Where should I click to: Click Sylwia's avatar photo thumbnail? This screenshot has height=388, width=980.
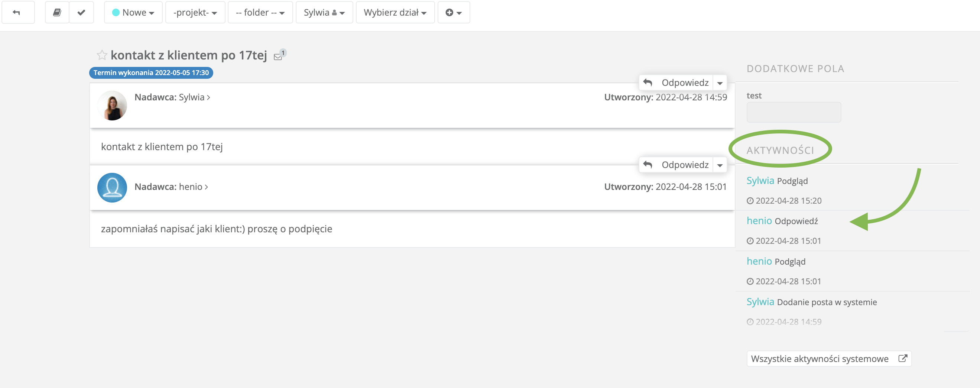[x=112, y=106]
